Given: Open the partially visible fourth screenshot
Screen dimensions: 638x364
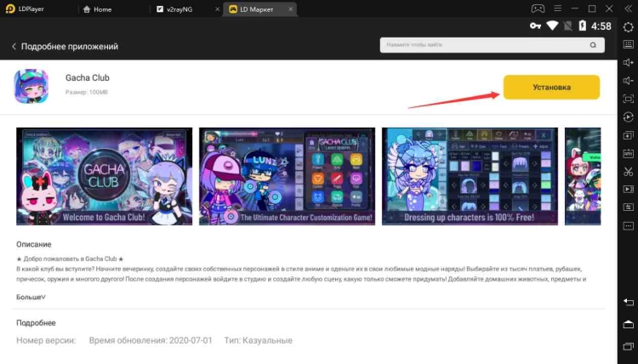Looking at the screenshot, I should [x=583, y=176].
